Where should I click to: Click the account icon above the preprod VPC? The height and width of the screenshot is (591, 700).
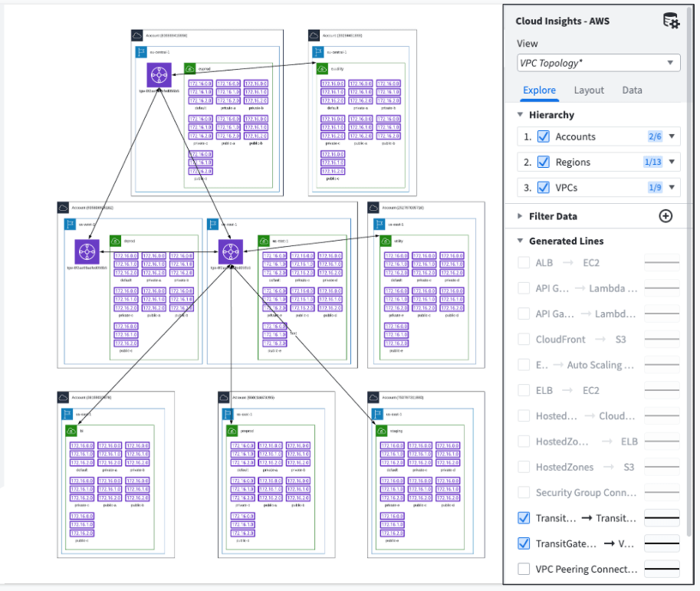click(224, 397)
